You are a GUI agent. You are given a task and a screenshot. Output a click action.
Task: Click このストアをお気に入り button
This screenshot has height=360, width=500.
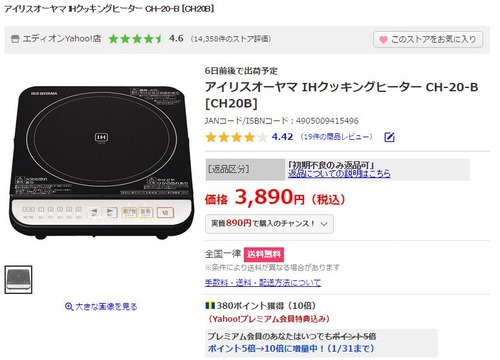tap(428, 40)
